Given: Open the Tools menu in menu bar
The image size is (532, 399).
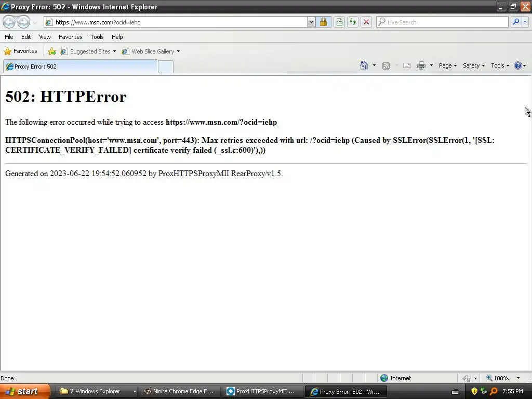Looking at the screenshot, I should coord(97,37).
